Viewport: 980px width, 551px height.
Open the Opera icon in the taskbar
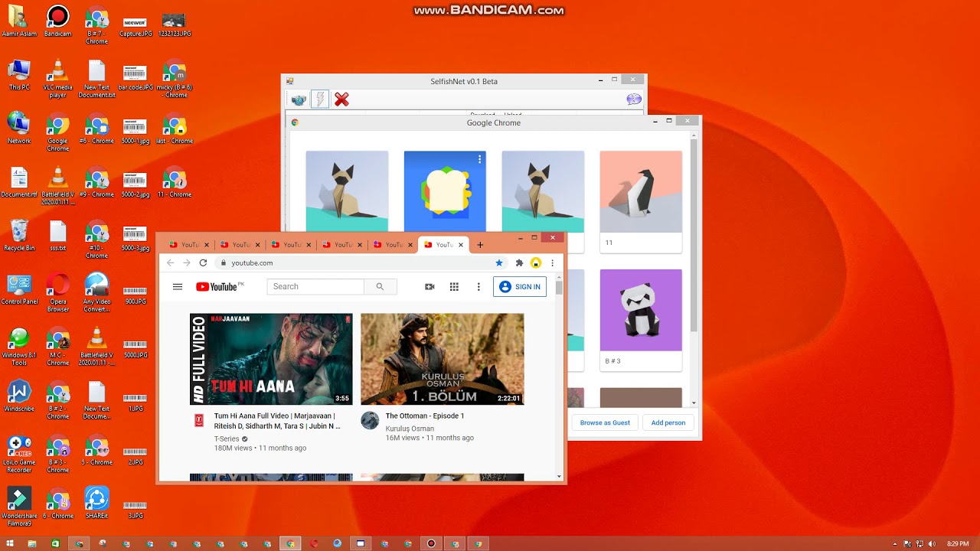(x=314, y=543)
